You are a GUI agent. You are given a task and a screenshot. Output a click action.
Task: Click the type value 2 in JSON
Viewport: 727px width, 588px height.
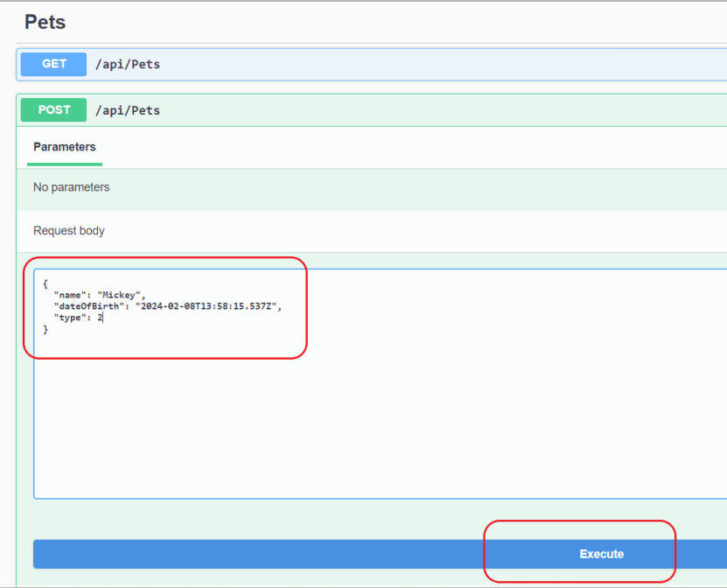[x=100, y=318]
